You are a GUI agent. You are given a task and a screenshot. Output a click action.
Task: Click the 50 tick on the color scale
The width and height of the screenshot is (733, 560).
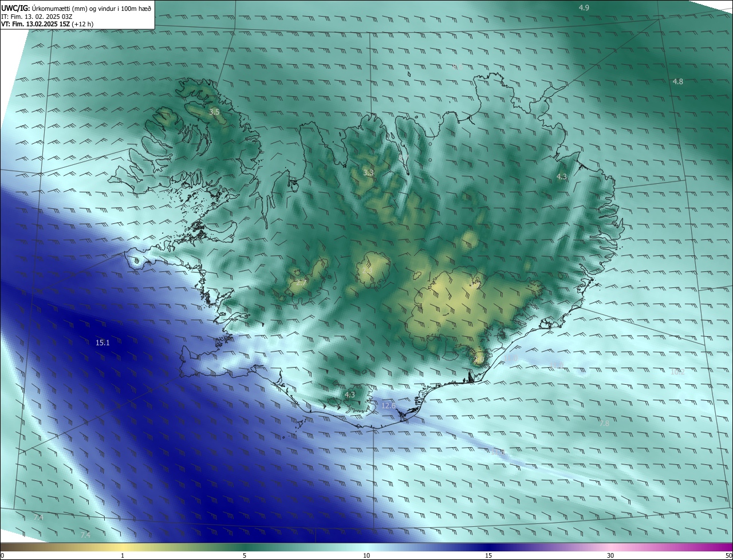tap(728, 555)
